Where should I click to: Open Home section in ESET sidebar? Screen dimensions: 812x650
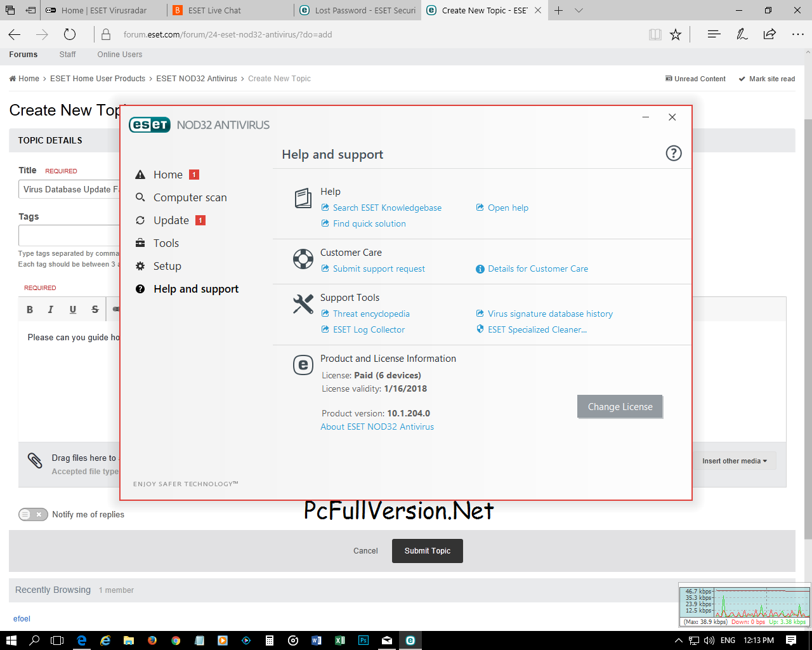click(168, 175)
